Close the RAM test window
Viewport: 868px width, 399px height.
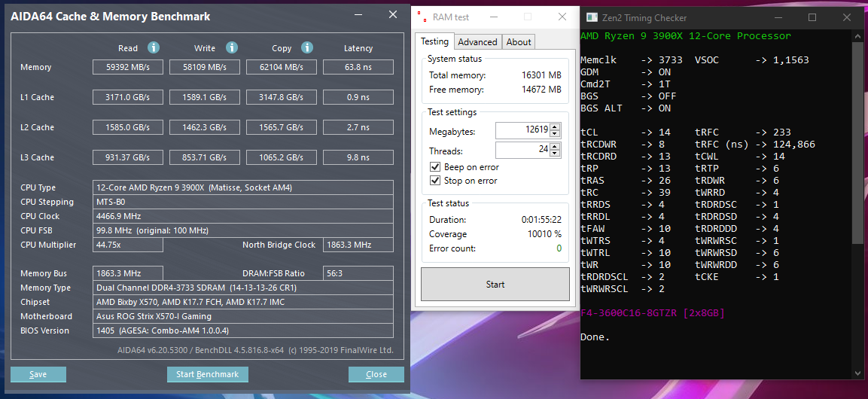562,17
